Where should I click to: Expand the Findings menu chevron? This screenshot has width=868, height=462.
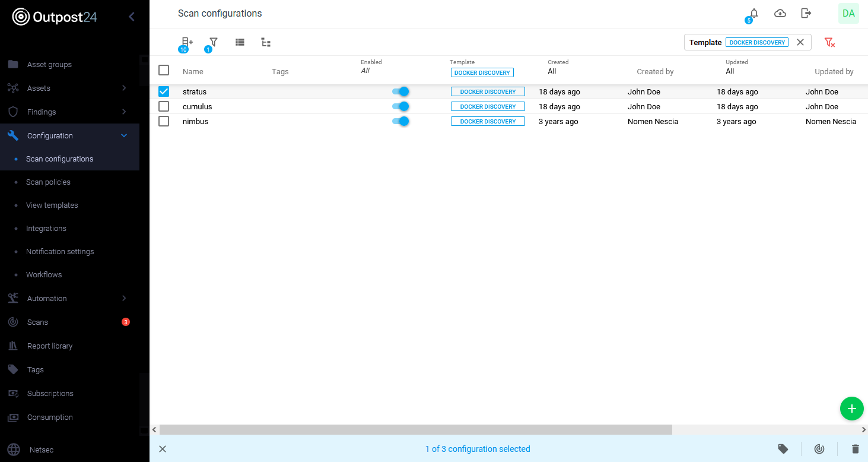click(124, 112)
